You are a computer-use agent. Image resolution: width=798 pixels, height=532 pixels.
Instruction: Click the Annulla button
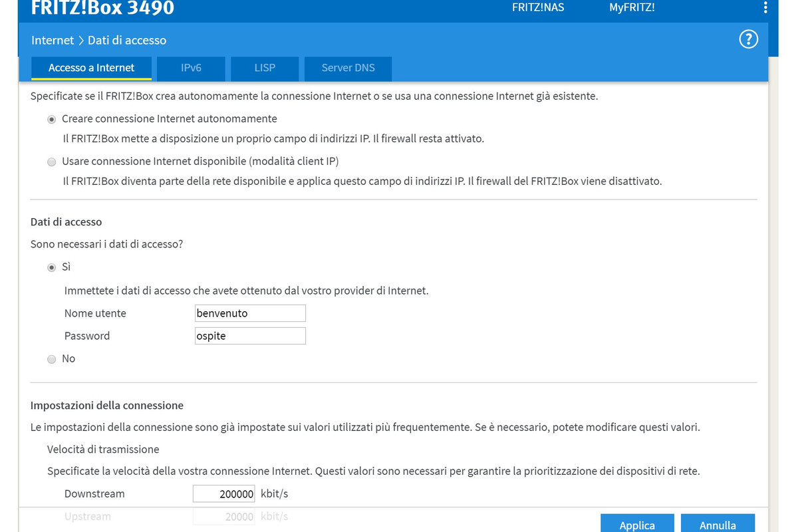[718, 524]
